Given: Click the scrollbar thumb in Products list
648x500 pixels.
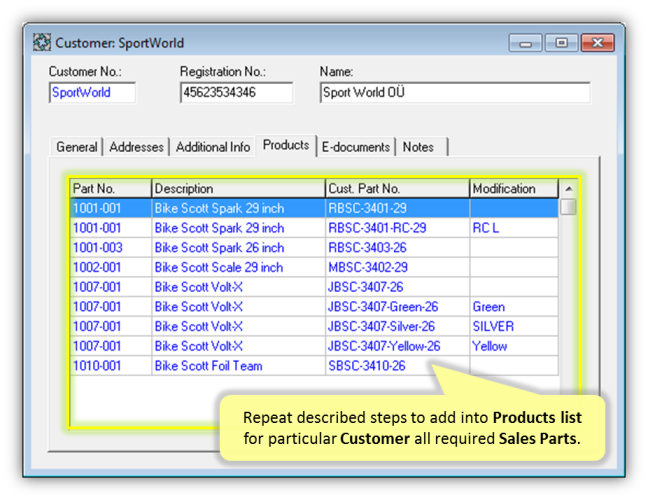Looking at the screenshot, I should coord(569,207).
